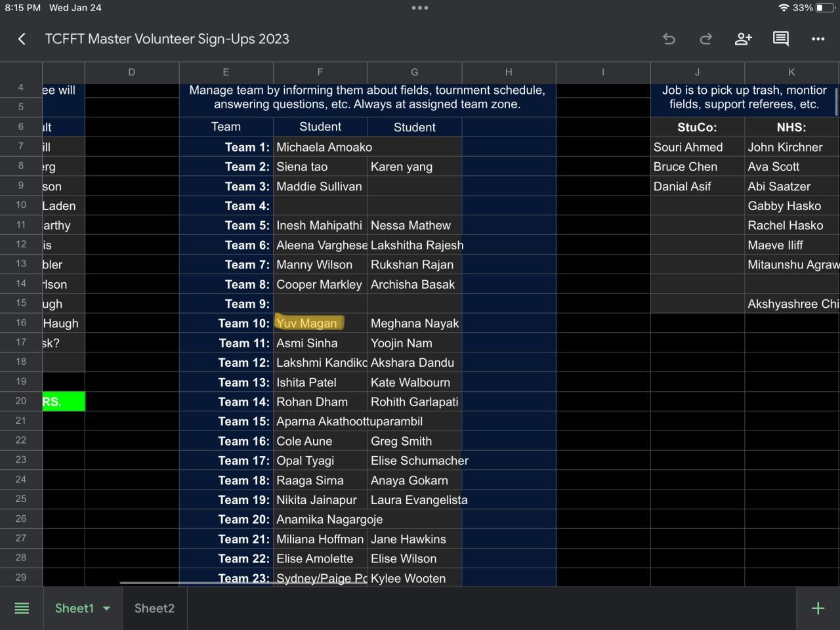Tap the back arrow to exit spreadsheet
The image size is (840, 630).
pyautogui.click(x=22, y=39)
